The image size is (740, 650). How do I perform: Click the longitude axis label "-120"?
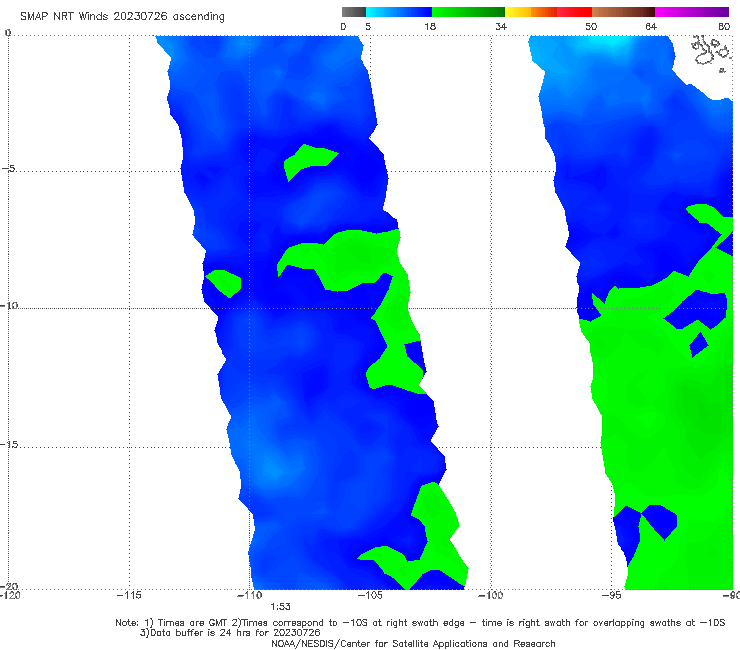click(10, 595)
